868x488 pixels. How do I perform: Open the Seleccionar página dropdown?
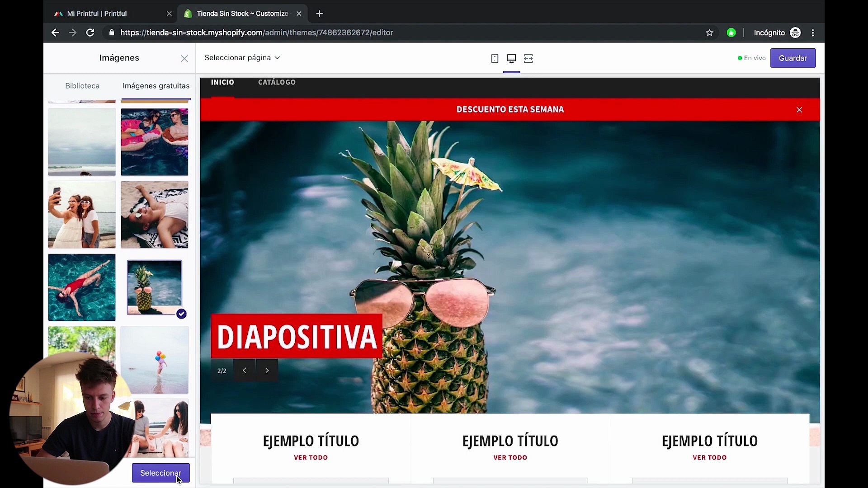coord(242,57)
